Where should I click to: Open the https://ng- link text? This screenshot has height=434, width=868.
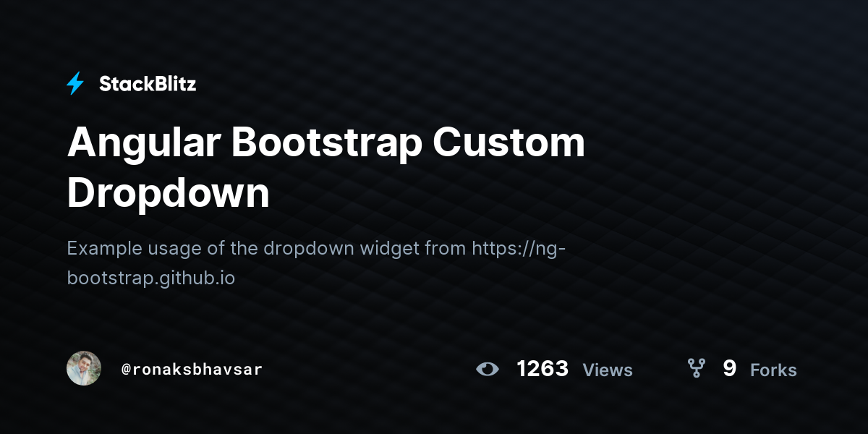coord(519,248)
